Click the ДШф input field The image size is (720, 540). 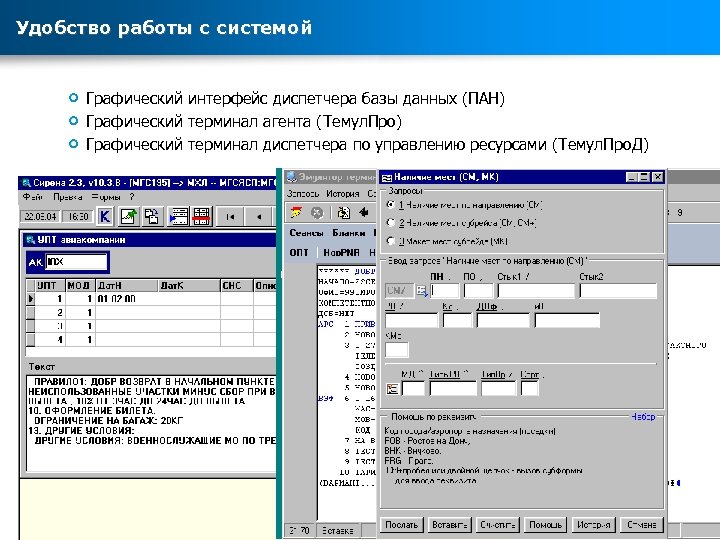point(503,320)
